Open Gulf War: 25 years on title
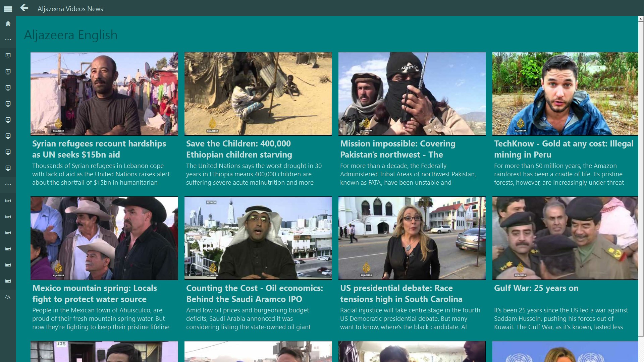The width and height of the screenshot is (644, 362). 536,288
